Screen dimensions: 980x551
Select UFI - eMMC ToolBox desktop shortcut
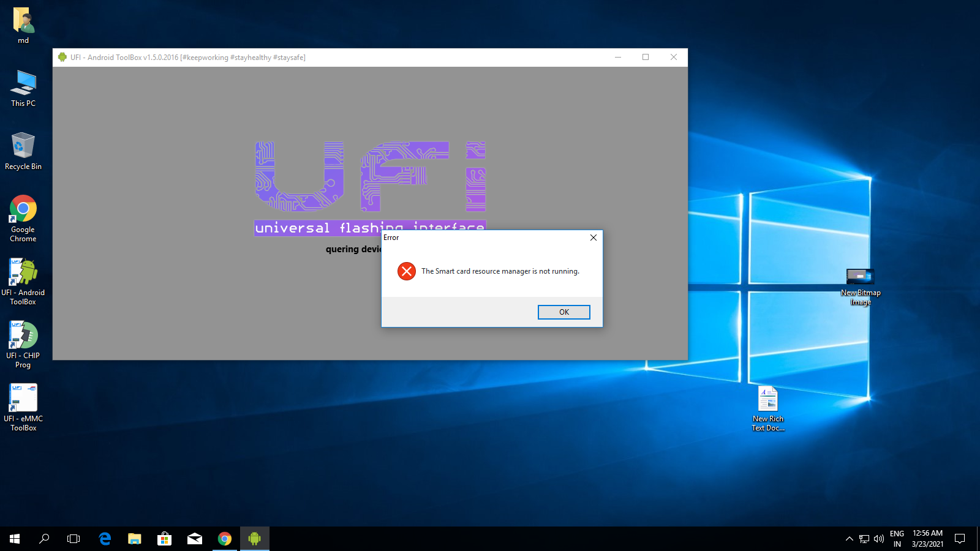click(23, 408)
